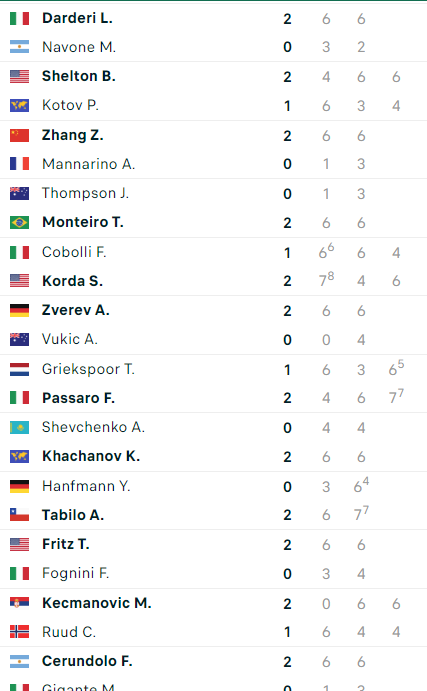Click the Kazakhstan flag beside Shevchenko A.
Image resolution: width=427 pixels, height=691 pixels.
(19, 427)
